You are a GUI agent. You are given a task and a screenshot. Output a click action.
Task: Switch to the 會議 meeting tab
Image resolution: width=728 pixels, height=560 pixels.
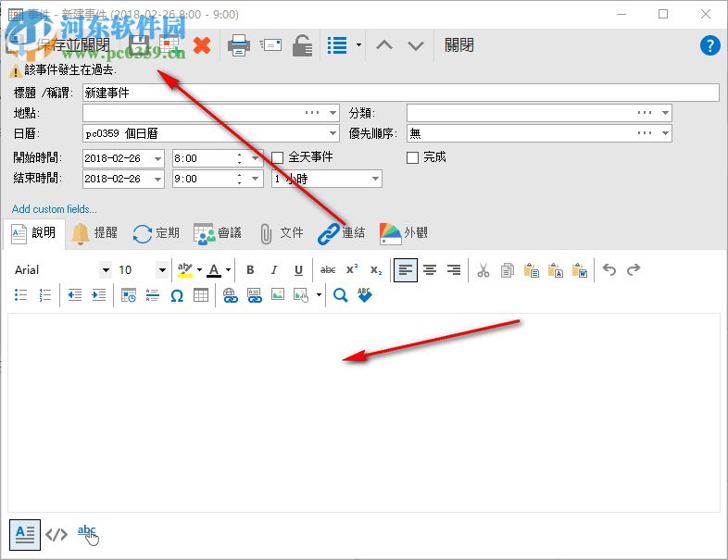218,233
